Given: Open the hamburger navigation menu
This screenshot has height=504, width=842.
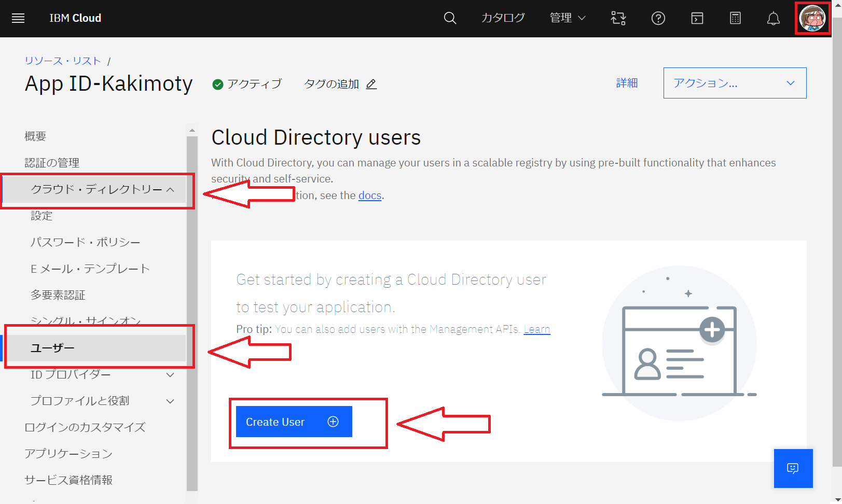Looking at the screenshot, I should click(x=18, y=18).
